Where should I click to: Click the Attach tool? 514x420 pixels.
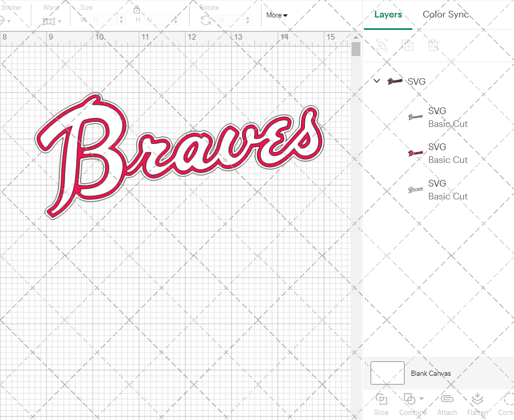447,404
